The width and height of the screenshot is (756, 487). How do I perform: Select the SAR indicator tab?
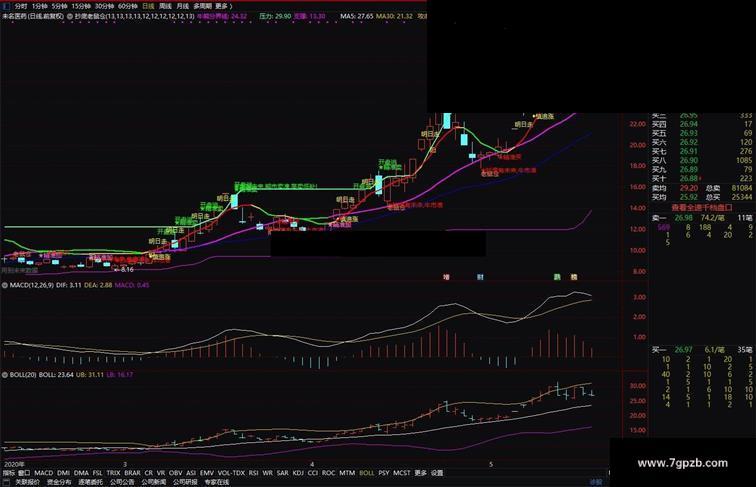283,473
